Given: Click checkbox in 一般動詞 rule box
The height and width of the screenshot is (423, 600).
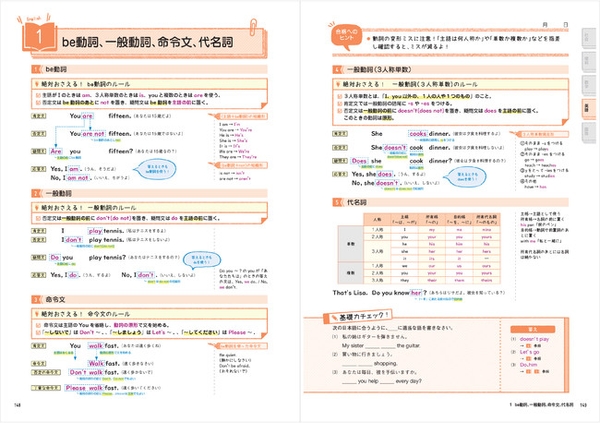Looking at the screenshot, I should [38, 218].
